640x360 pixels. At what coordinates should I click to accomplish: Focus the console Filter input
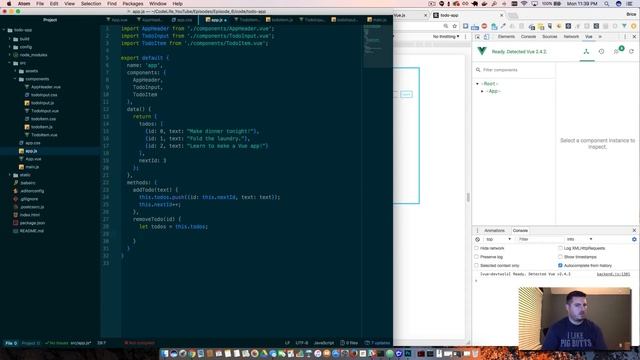pos(540,239)
